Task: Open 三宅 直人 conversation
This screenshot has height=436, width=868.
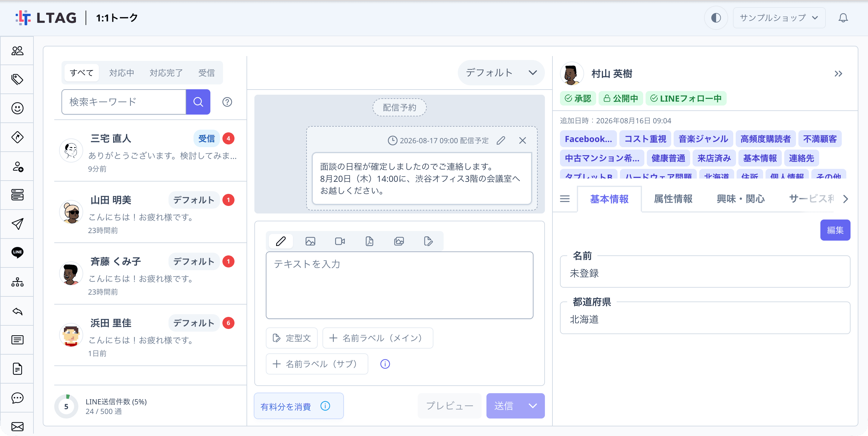Action: 150,151
